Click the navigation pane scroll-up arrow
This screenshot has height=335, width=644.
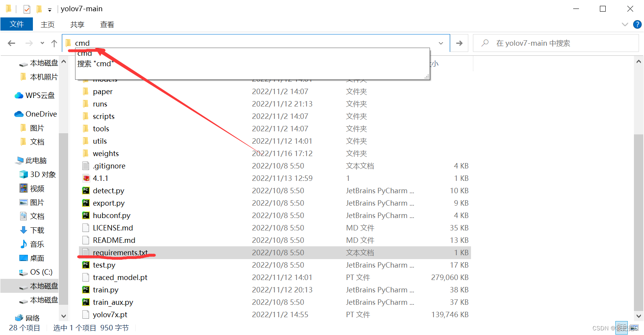click(x=64, y=62)
